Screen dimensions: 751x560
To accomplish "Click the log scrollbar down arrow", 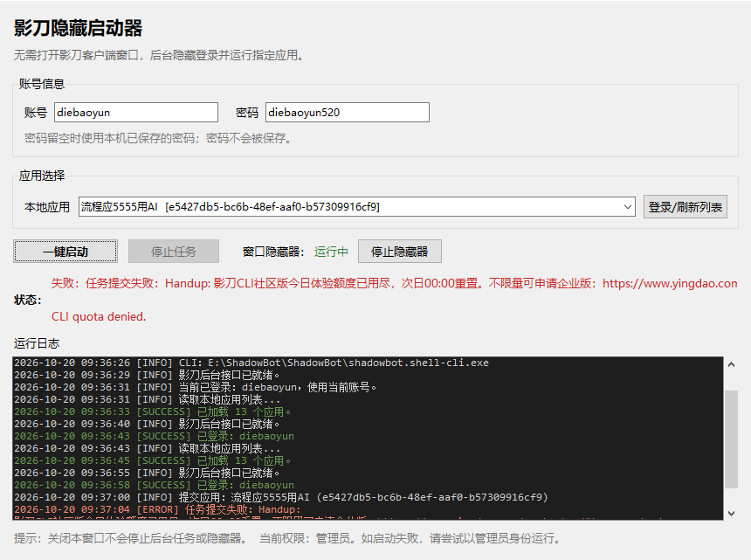I will click(x=731, y=513).
